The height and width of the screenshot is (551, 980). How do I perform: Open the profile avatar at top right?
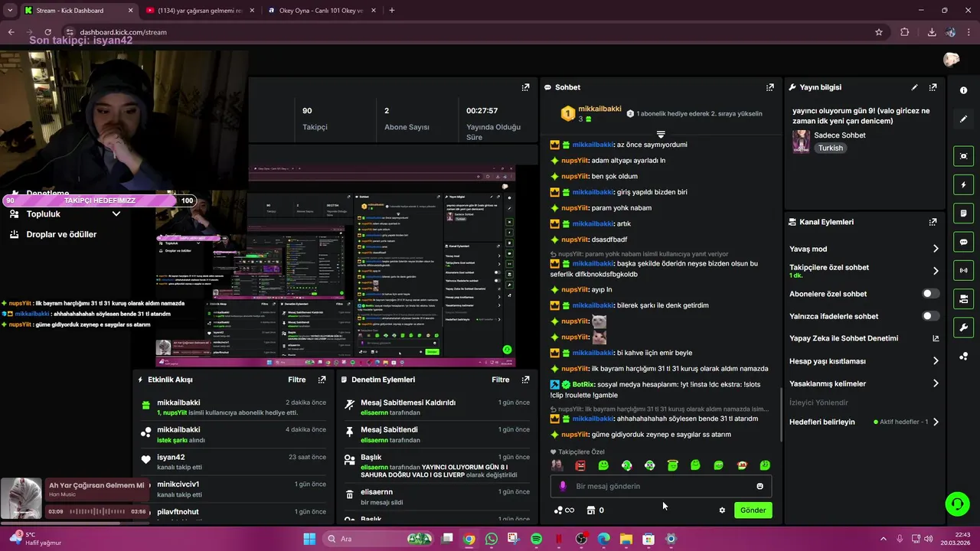point(951,60)
